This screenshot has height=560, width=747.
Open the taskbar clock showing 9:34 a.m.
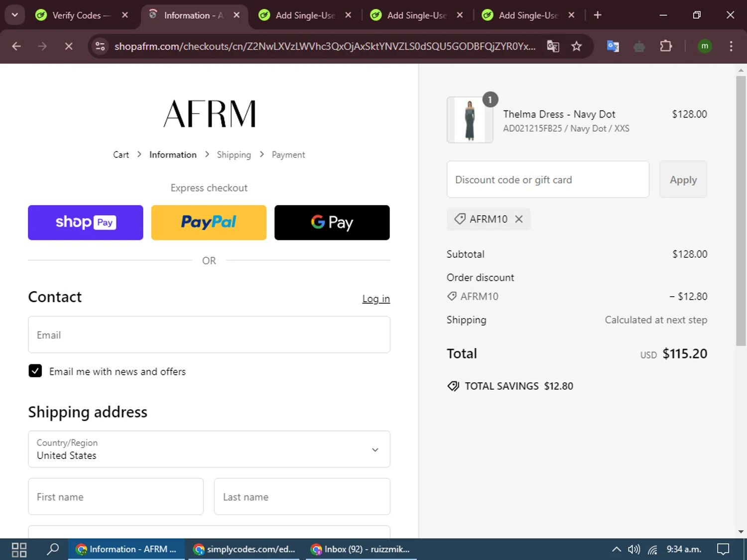(x=684, y=550)
